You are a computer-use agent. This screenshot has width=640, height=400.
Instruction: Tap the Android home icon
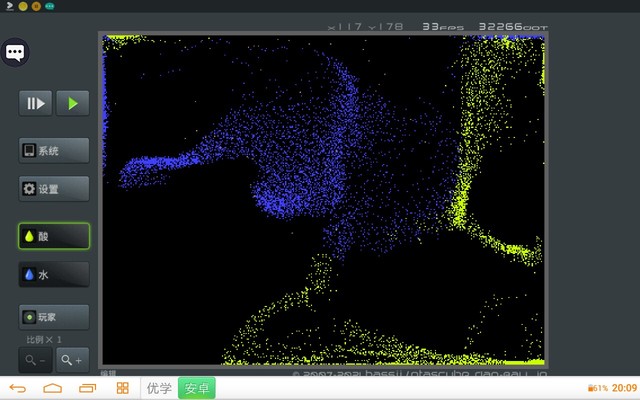tap(52, 388)
